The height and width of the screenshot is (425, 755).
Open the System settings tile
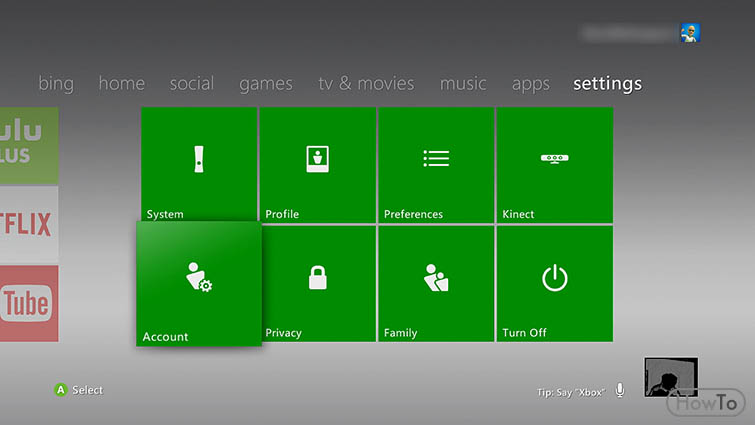(199, 164)
